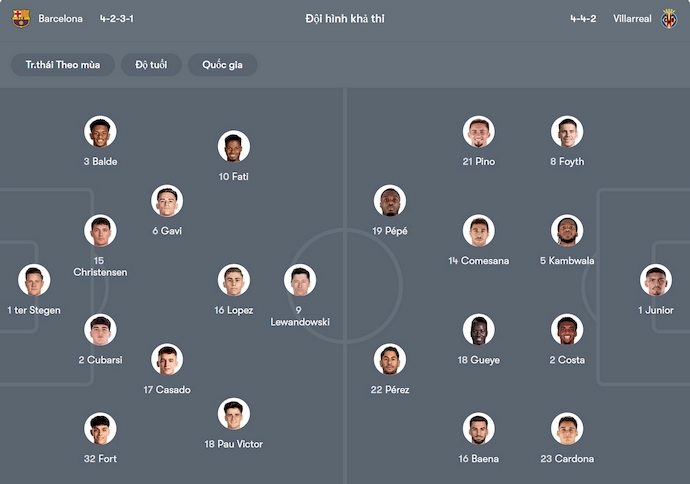Click Kambwala's player photo
This screenshot has height=484, width=690.
(567, 231)
